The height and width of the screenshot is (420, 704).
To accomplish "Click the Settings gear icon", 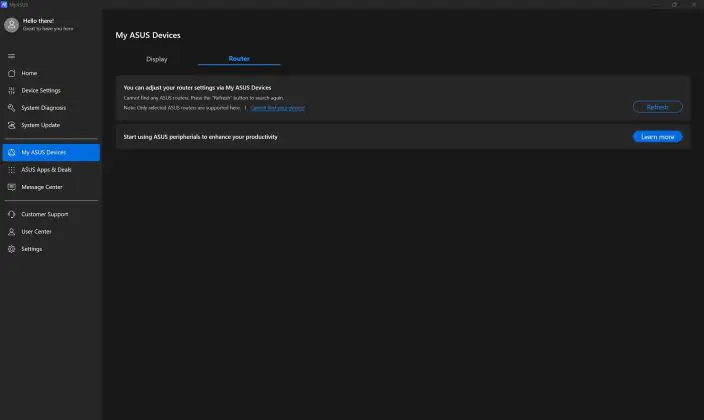I will pos(12,249).
